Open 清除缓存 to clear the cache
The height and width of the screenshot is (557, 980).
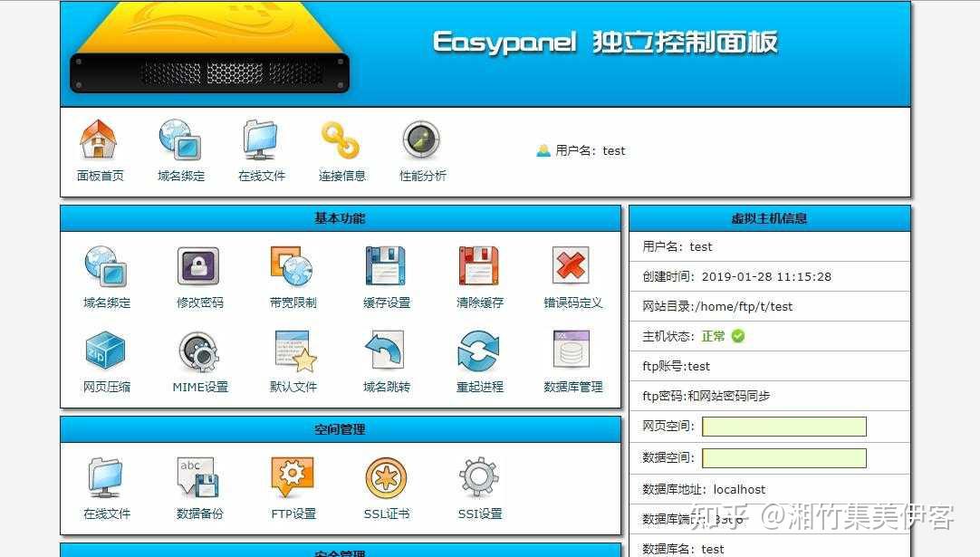tap(477, 272)
